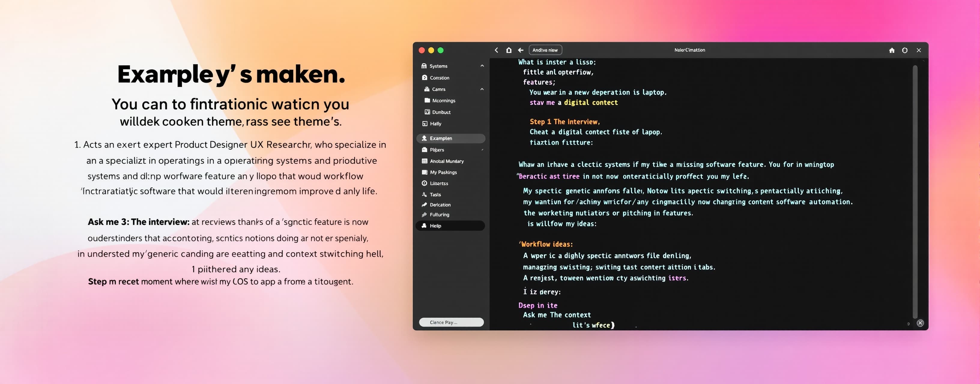Click the Clence Pay... button
The height and width of the screenshot is (384, 980).
(451, 322)
